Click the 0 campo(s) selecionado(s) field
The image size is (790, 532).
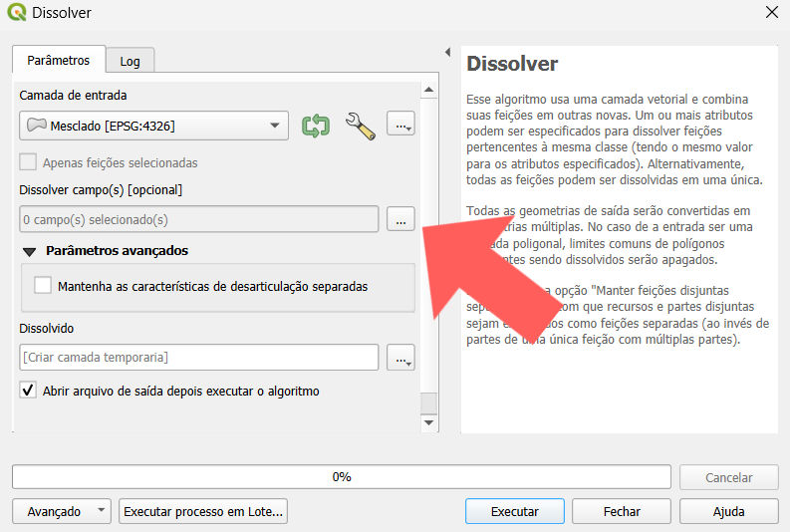[199, 219]
